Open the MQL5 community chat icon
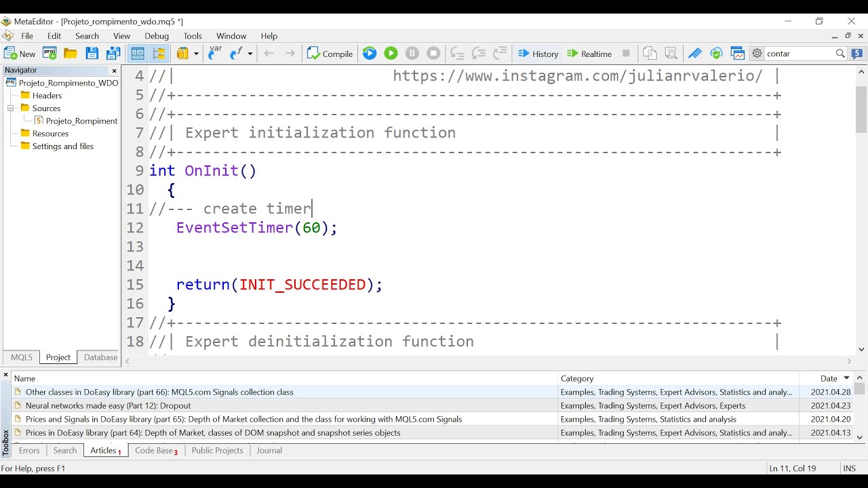The width and height of the screenshot is (868, 488). click(857, 54)
